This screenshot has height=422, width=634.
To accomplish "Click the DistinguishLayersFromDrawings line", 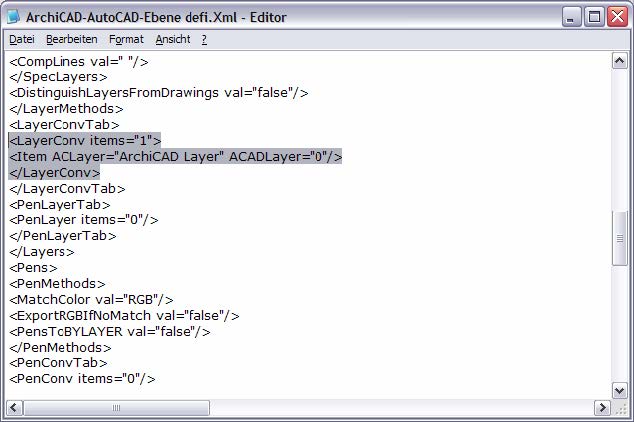I will 158,93.
